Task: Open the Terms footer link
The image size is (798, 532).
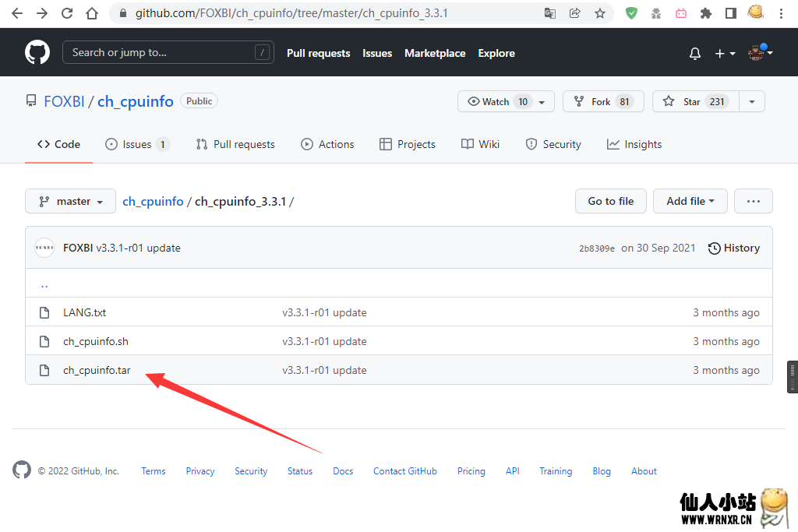Action: coord(154,471)
